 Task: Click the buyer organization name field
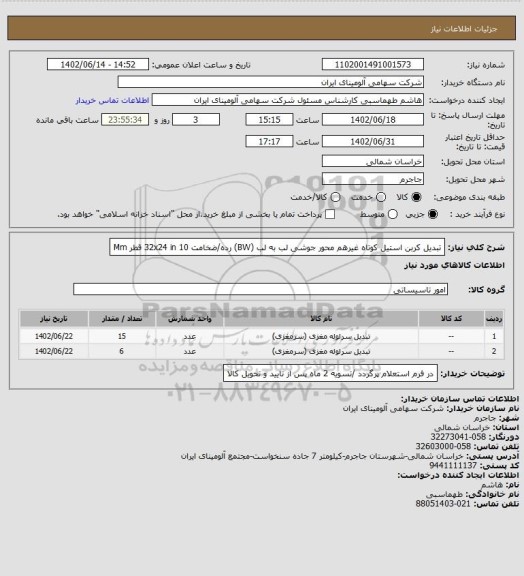tap(270, 82)
